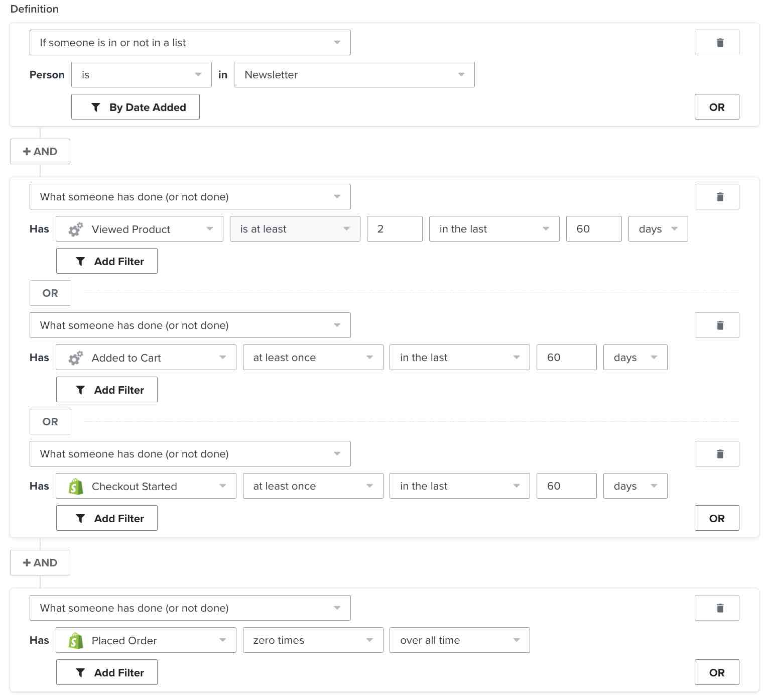Add Filter to the Added to Cart condition
Image resolution: width=767 pixels, height=700 pixels.
tap(107, 390)
